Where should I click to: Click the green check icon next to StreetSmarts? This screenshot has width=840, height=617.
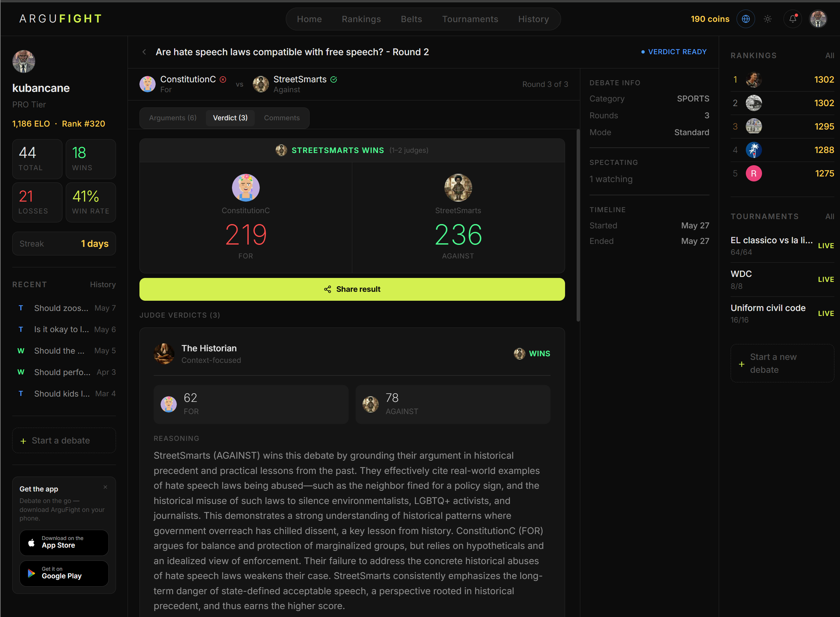[334, 79]
